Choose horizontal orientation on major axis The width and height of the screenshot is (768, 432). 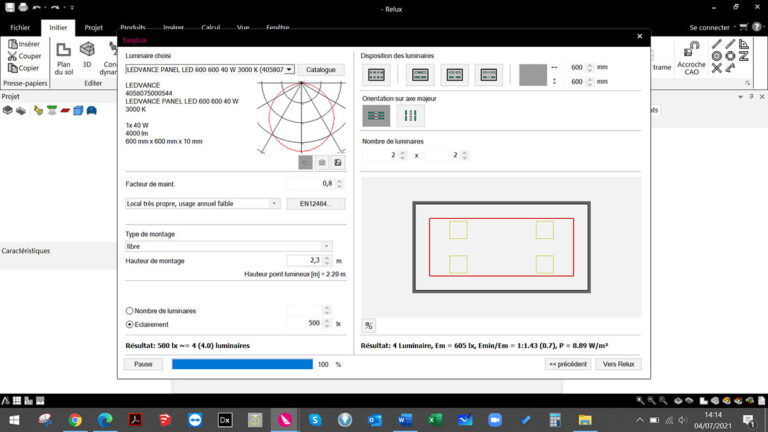[377, 116]
